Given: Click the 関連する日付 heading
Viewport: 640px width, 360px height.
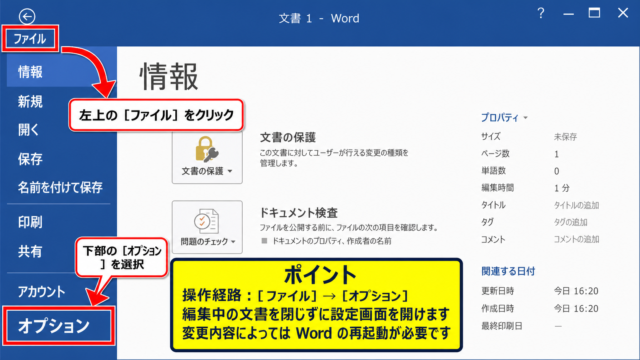Looking at the screenshot, I should 508,271.
